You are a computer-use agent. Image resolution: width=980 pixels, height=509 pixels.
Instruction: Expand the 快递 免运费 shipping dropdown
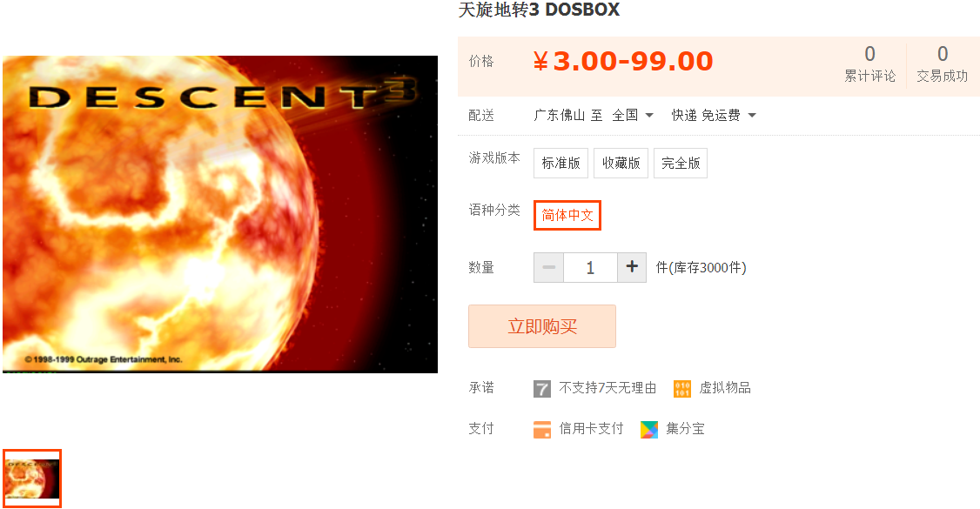714,116
